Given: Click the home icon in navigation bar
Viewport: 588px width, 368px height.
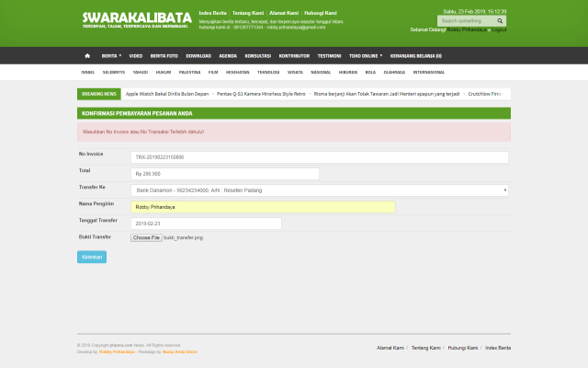Looking at the screenshot, I should tap(87, 55).
